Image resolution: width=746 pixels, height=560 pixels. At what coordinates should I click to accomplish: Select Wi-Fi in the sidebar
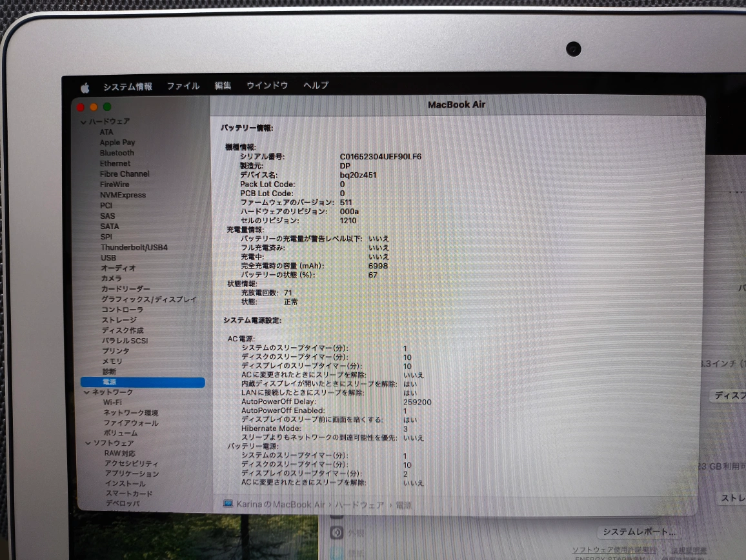tap(113, 403)
